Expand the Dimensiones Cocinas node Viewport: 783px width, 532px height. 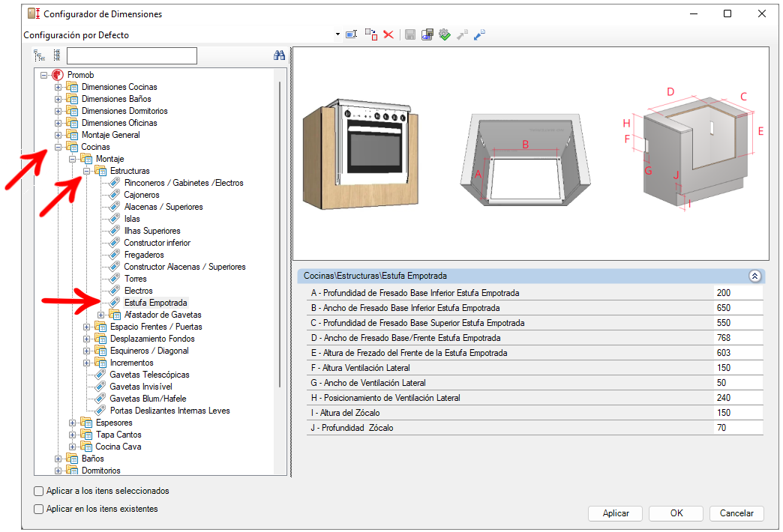click(x=58, y=87)
